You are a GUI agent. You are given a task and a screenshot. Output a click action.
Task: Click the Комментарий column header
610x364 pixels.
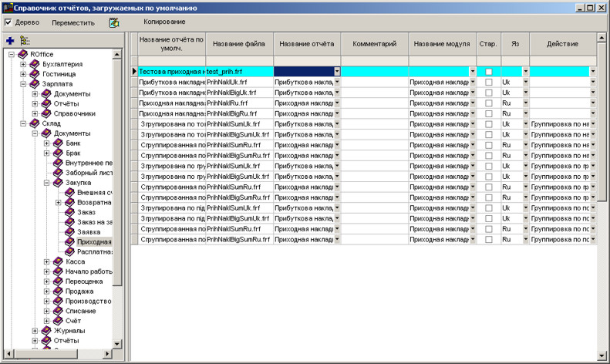374,44
